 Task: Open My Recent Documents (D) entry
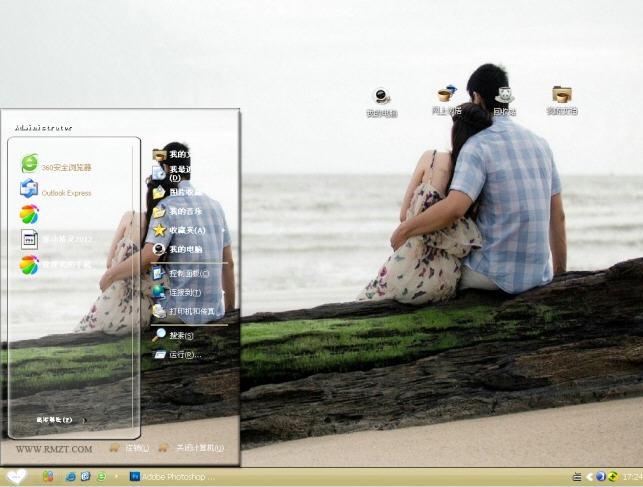171,173
